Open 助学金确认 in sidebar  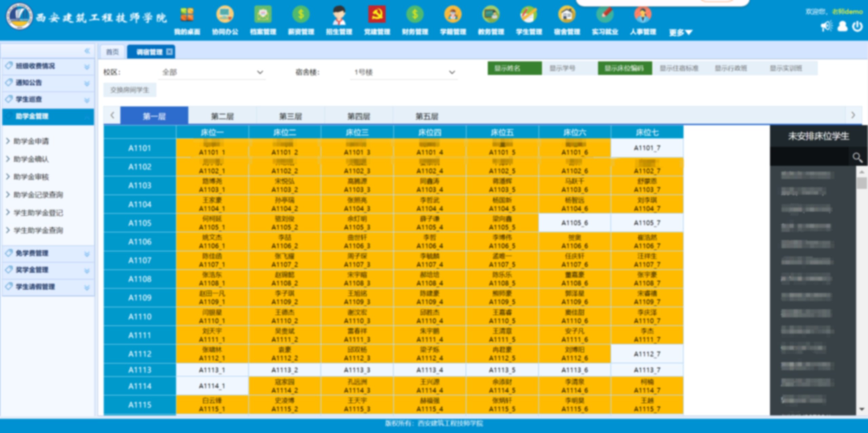[31, 159]
